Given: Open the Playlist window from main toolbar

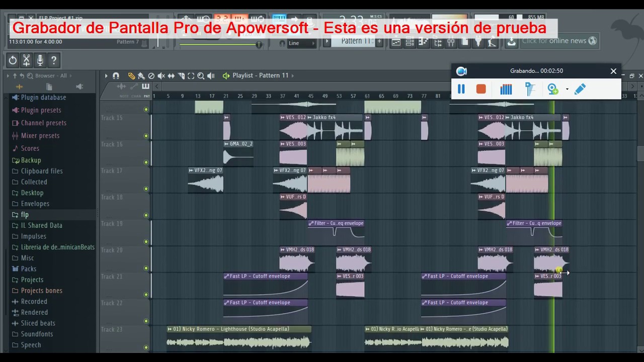Looking at the screenshot, I should (396, 42).
